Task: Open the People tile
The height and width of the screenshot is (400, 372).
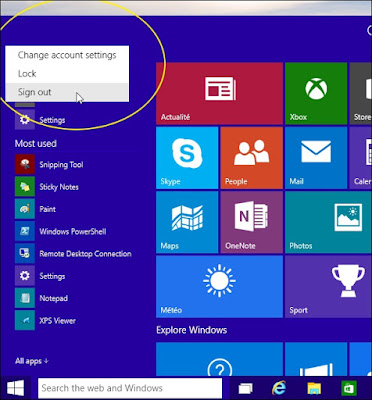Action: pos(252,158)
